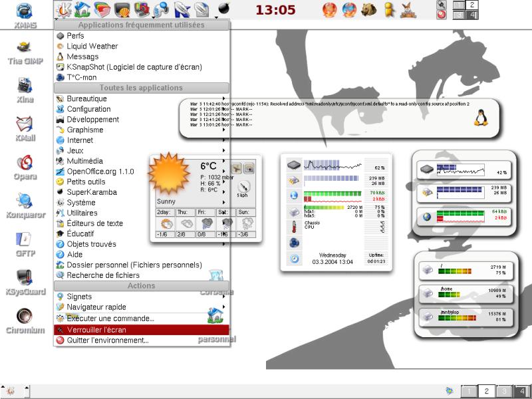Image resolution: width=532 pixels, height=399 pixels.
Task: Expand the Jeux submenu arrow
Action: click(223, 150)
